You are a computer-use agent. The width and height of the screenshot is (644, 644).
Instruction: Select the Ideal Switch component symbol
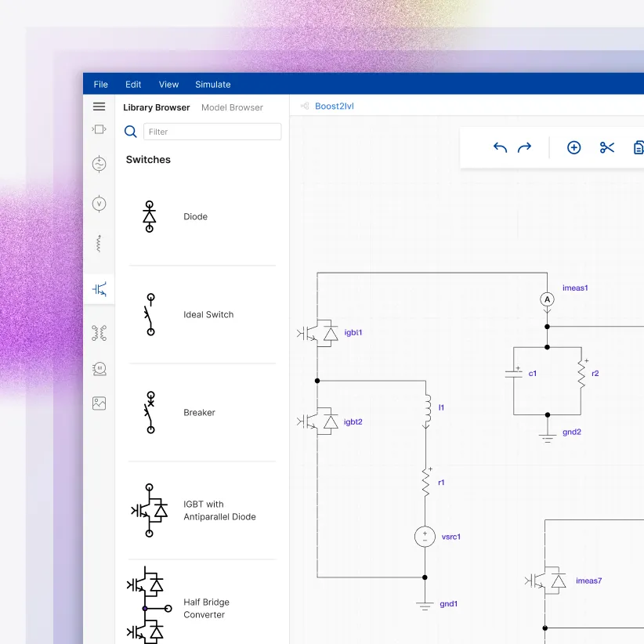150,315
